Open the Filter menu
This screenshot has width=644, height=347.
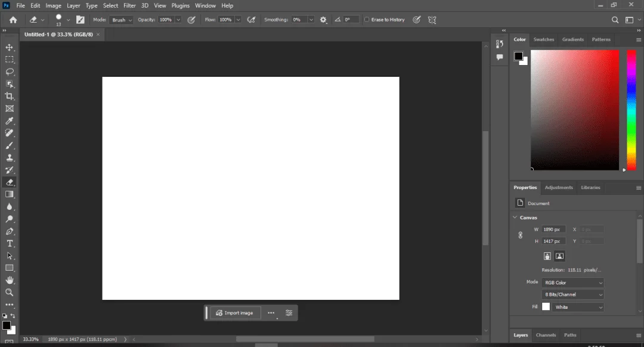point(129,6)
